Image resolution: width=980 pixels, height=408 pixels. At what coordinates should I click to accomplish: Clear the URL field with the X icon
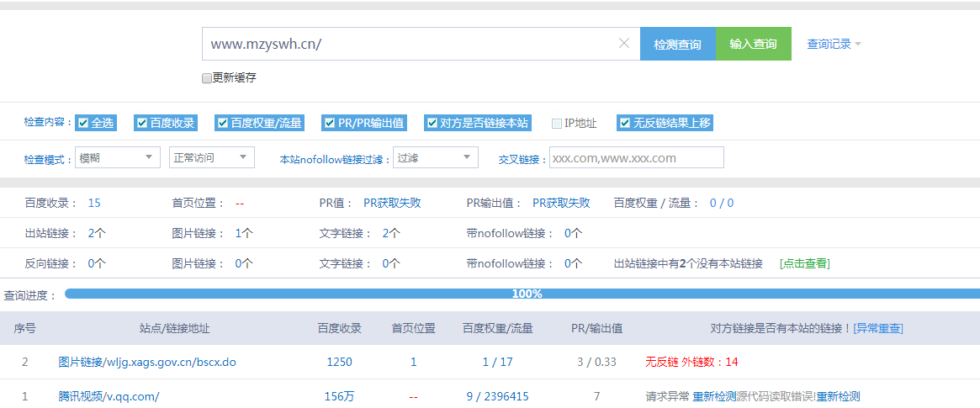coord(623,44)
